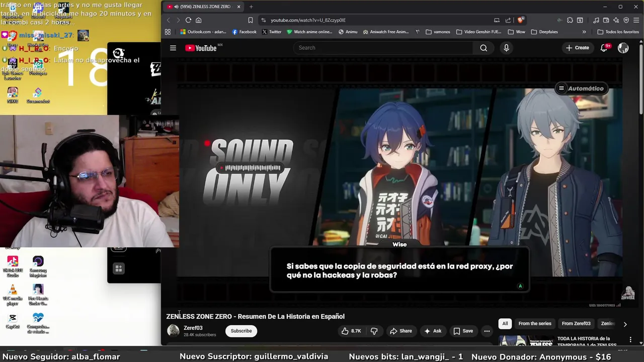Navigate back in the browser
Image resolution: width=644 pixels, height=362 pixels.
(x=168, y=20)
